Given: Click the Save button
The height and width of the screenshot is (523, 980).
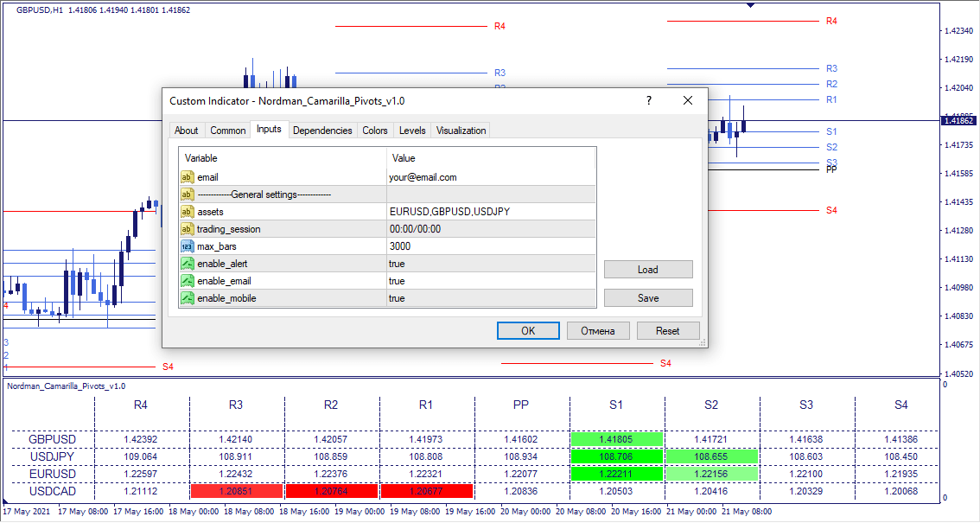Looking at the screenshot, I should 647,297.
